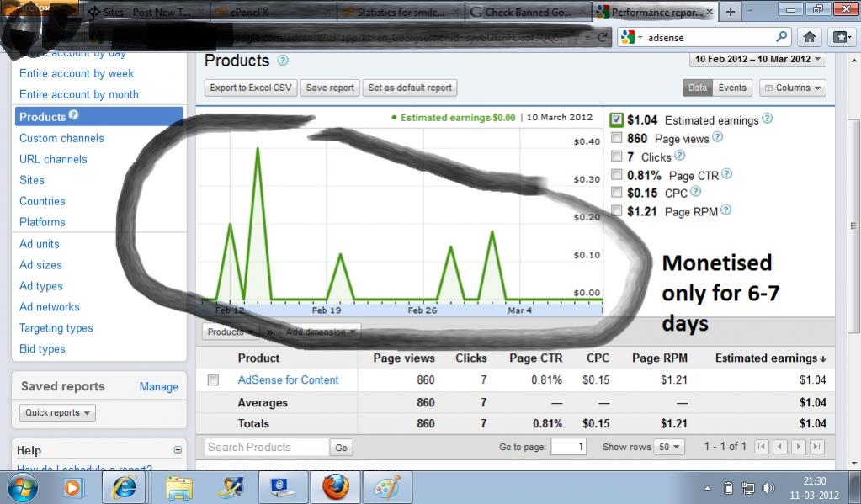
Task: Click Set as default report button
Action: tap(410, 88)
